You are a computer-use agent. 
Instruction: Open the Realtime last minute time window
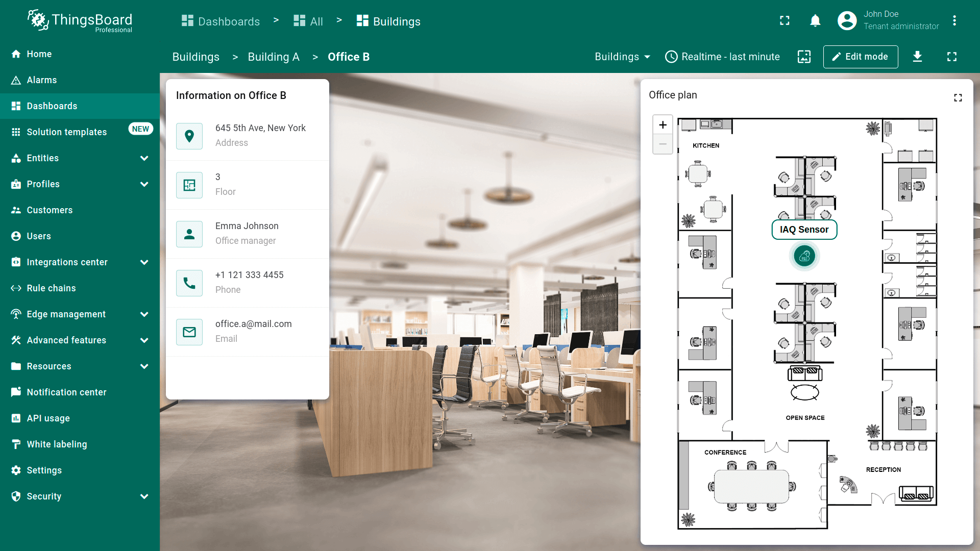(722, 57)
